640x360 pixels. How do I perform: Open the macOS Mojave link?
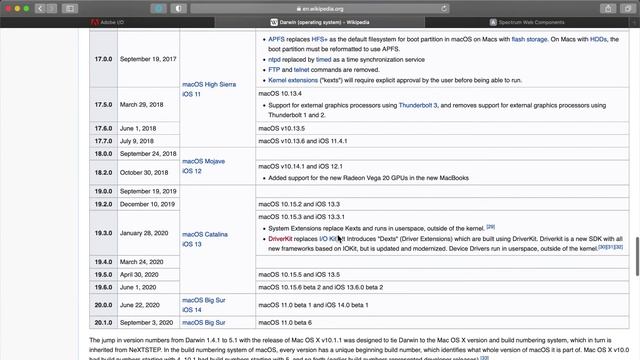[x=203, y=161]
